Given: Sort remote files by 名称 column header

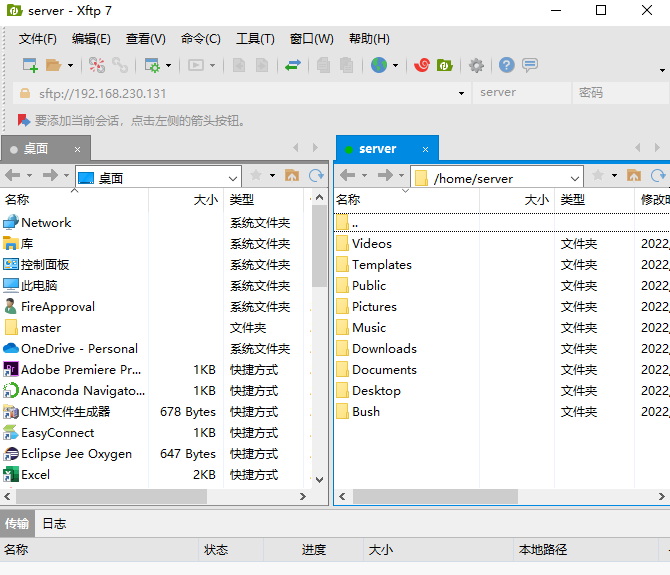Looking at the screenshot, I should pos(406,199).
